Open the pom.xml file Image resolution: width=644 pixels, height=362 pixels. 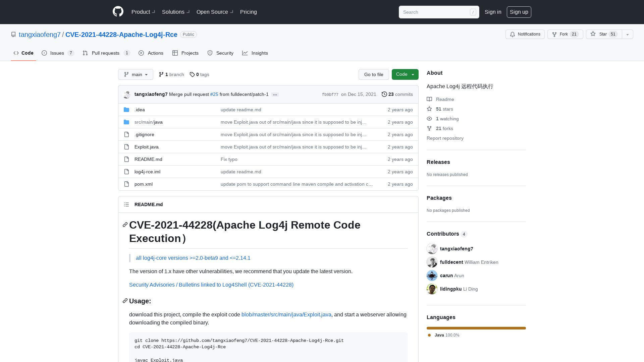point(144,184)
